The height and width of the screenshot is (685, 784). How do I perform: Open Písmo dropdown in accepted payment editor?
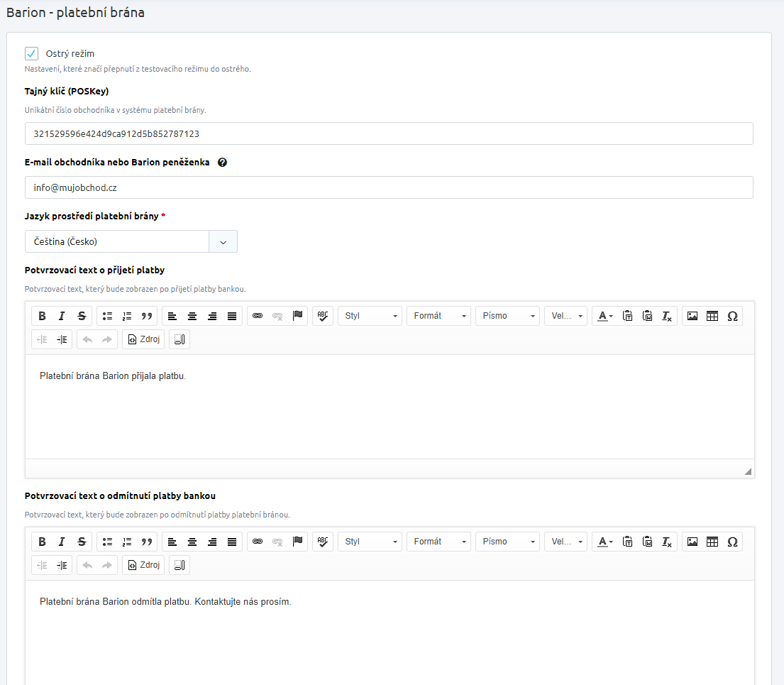coord(507,316)
